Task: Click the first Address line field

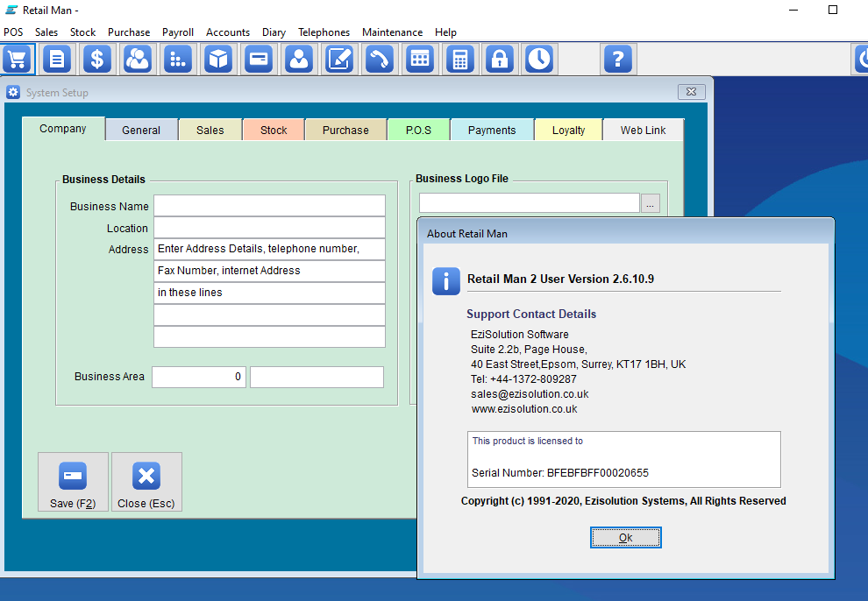Action: pyautogui.click(x=269, y=250)
